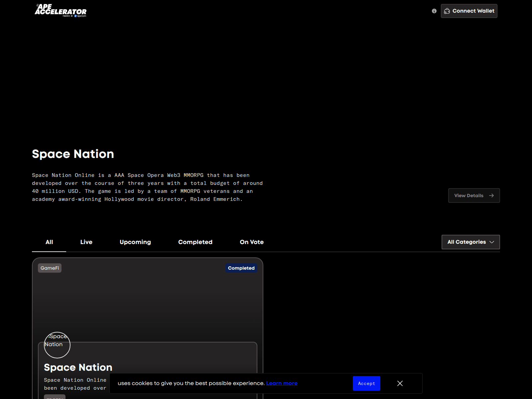Show the Upcoming projects tab

tap(135, 242)
